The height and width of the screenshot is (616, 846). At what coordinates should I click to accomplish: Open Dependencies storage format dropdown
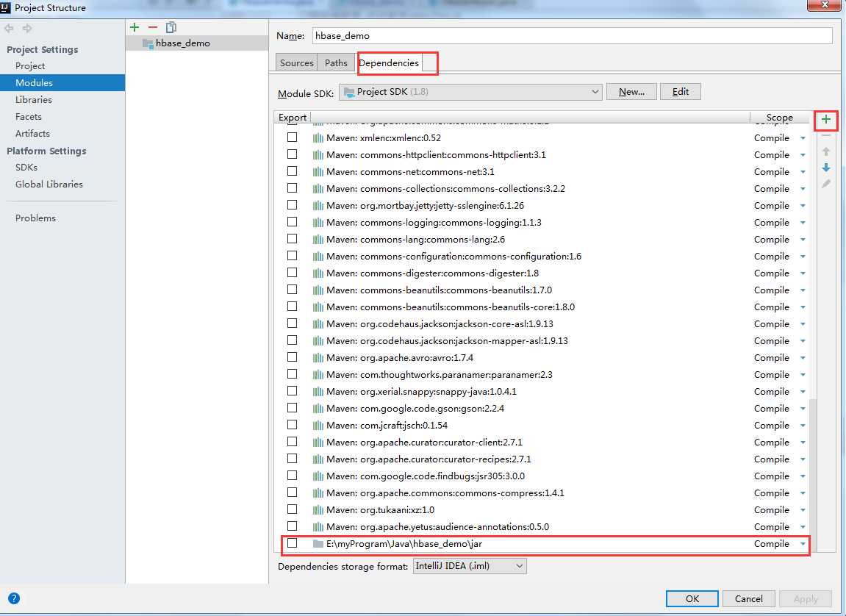click(470, 566)
